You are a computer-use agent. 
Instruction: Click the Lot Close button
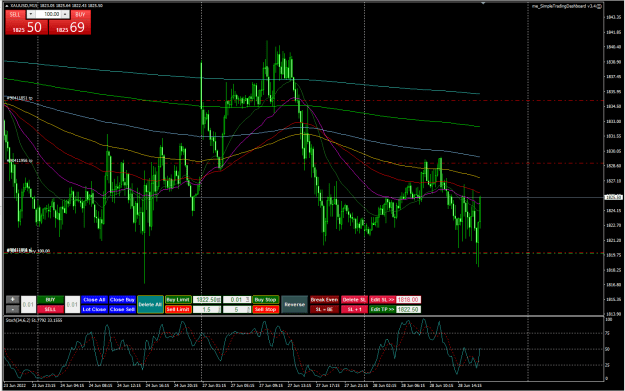pos(94,309)
